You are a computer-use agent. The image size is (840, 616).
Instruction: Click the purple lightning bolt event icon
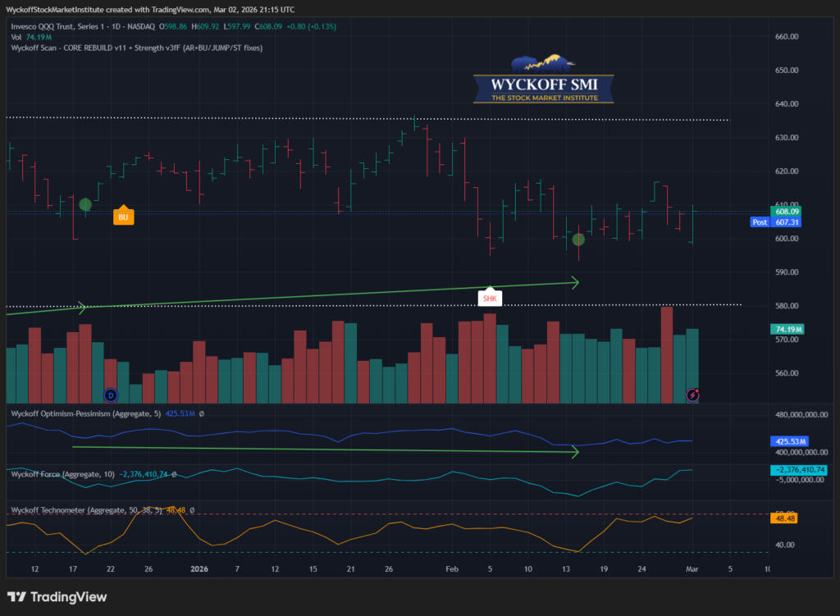pyautogui.click(x=693, y=395)
